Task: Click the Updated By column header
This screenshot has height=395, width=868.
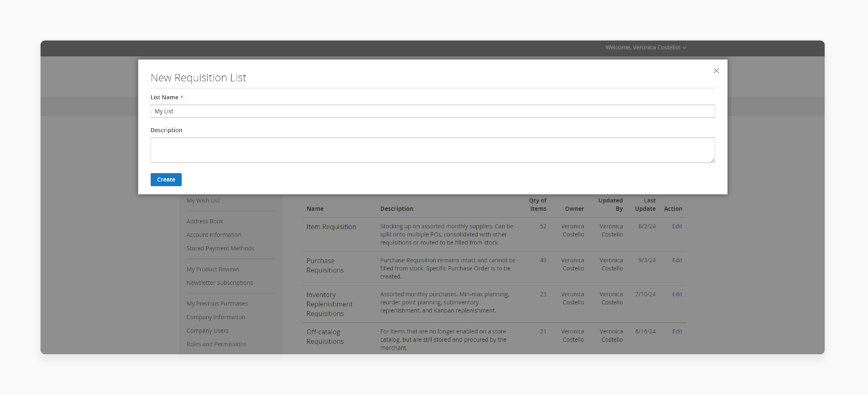Action: (610, 204)
